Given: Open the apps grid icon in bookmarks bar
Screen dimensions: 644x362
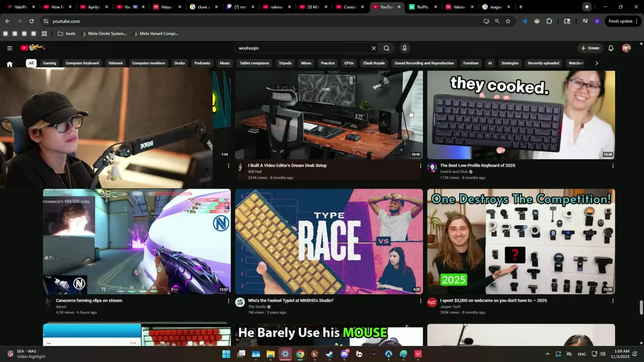Looking at the screenshot, I should (44, 34).
